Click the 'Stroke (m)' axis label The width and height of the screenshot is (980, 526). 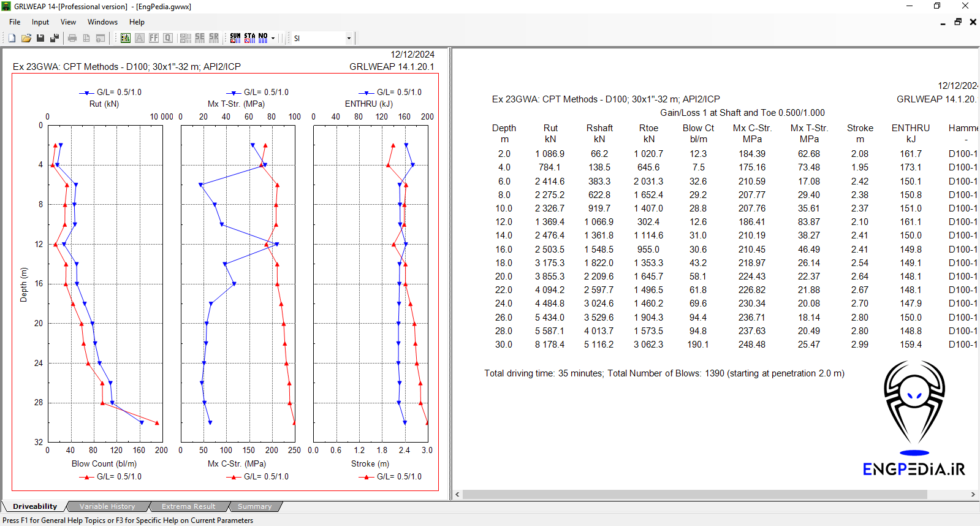click(370, 463)
